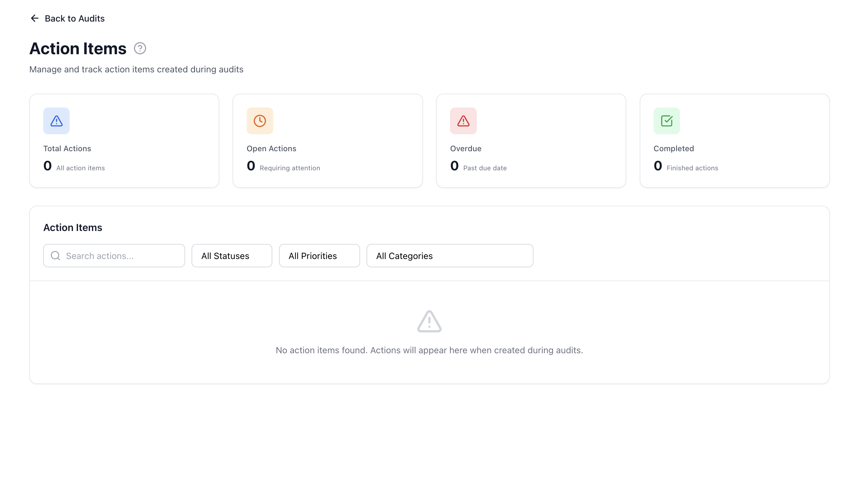Click the magnifier icon in the search box
This screenshot has width=868, height=494.
pos(55,256)
